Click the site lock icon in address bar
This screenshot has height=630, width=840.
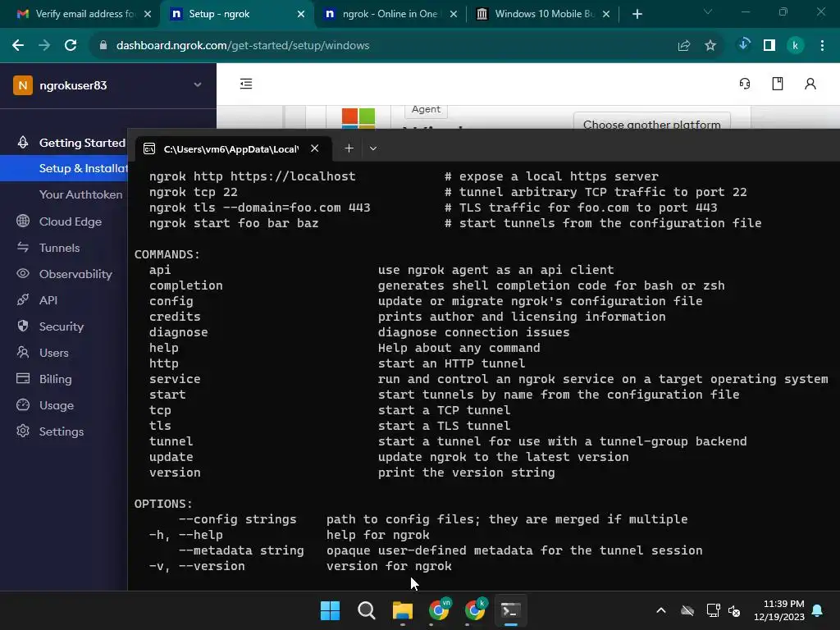(x=103, y=46)
